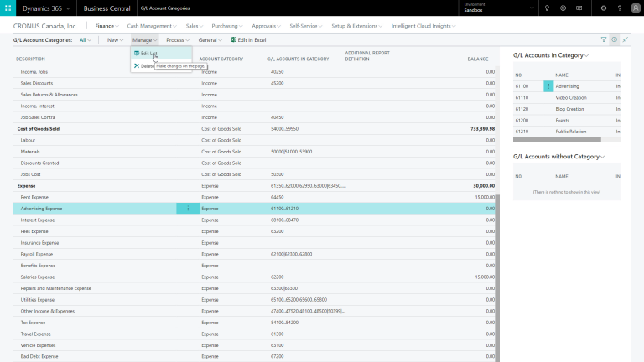644x362 pixels.
Task: Click the Edit List icon in Manage menu
Action: pos(137,54)
